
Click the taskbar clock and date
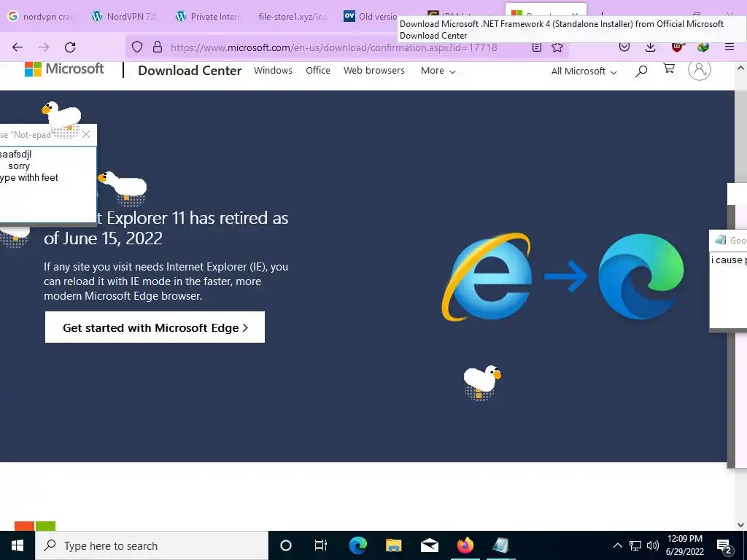(684, 545)
